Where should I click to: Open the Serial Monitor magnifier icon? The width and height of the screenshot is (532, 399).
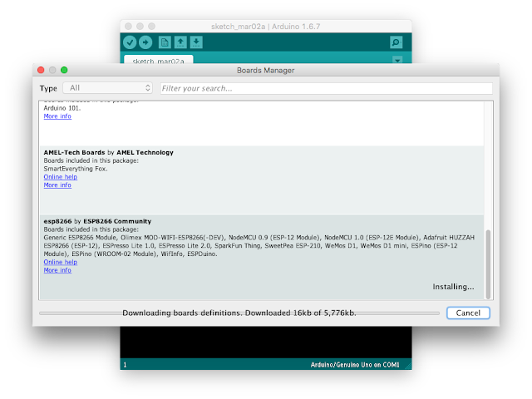click(396, 42)
